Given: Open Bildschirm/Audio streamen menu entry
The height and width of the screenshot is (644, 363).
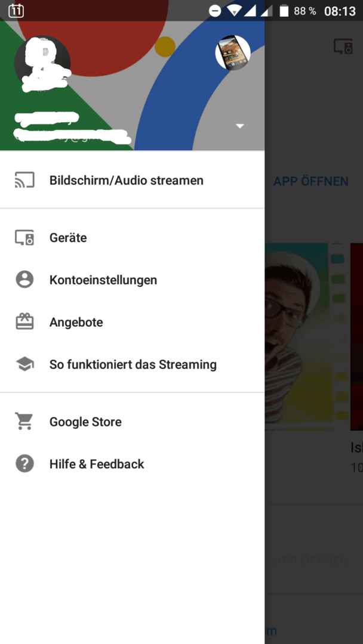Looking at the screenshot, I should [x=133, y=180].
